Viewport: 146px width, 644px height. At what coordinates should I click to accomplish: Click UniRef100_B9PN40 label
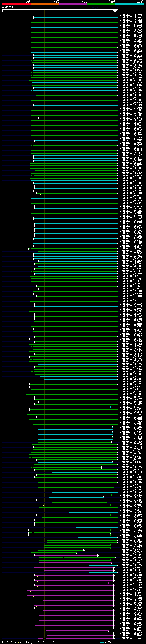(131, 397)
